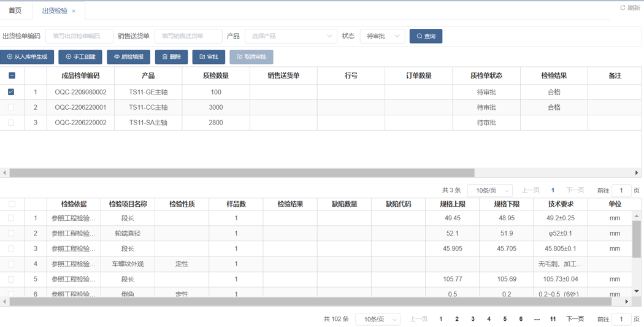Click the upper table horizontal scrollbar thumb
This screenshot has height=327, width=644.
[x=242, y=173]
